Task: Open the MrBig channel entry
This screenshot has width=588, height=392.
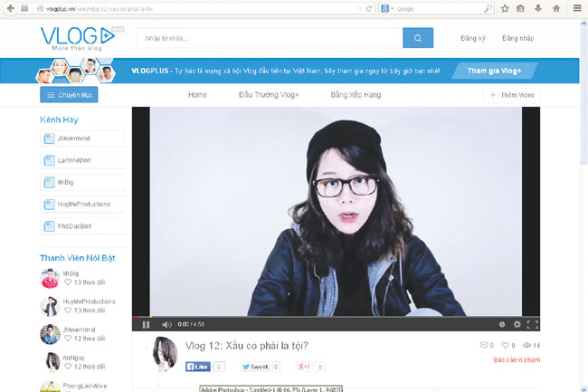Action: click(x=82, y=182)
